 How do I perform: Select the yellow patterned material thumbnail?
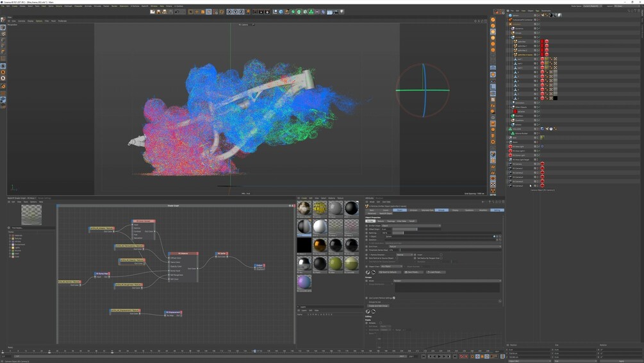coord(320,208)
